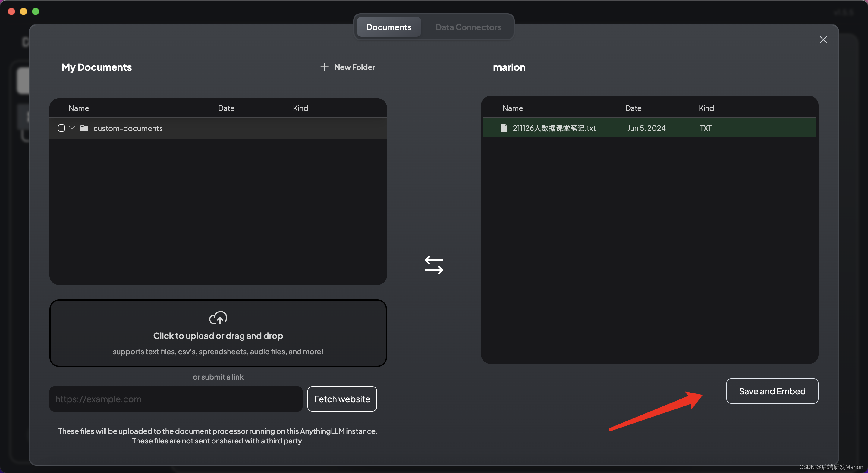This screenshot has height=473, width=868.
Task: Select the Documents tab
Action: 388,27
